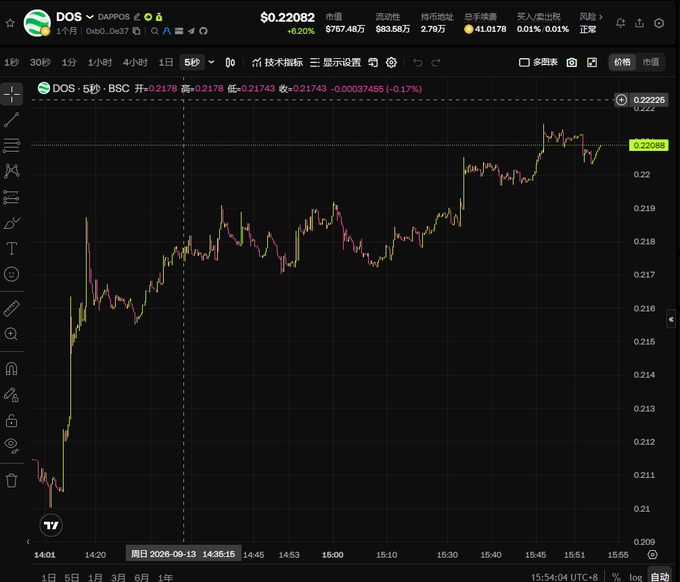Select the brush drawing tool
Image resolution: width=680 pixels, height=582 pixels.
tap(12, 223)
